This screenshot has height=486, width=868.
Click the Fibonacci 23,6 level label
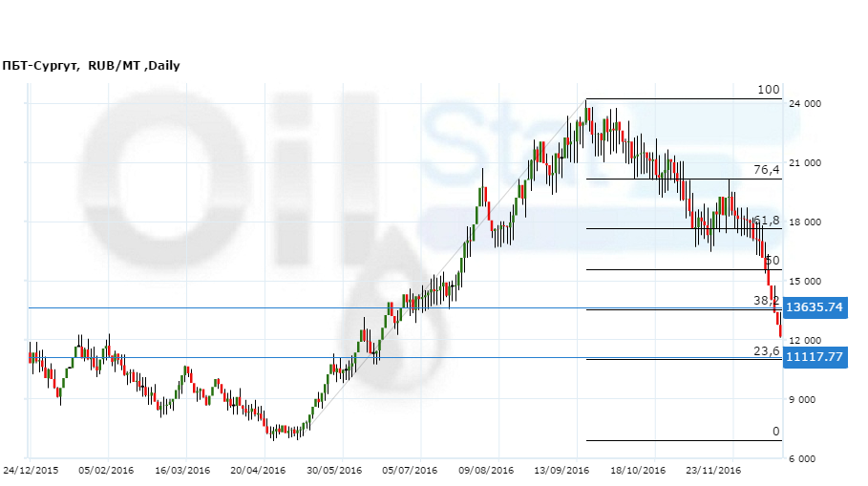767,350
